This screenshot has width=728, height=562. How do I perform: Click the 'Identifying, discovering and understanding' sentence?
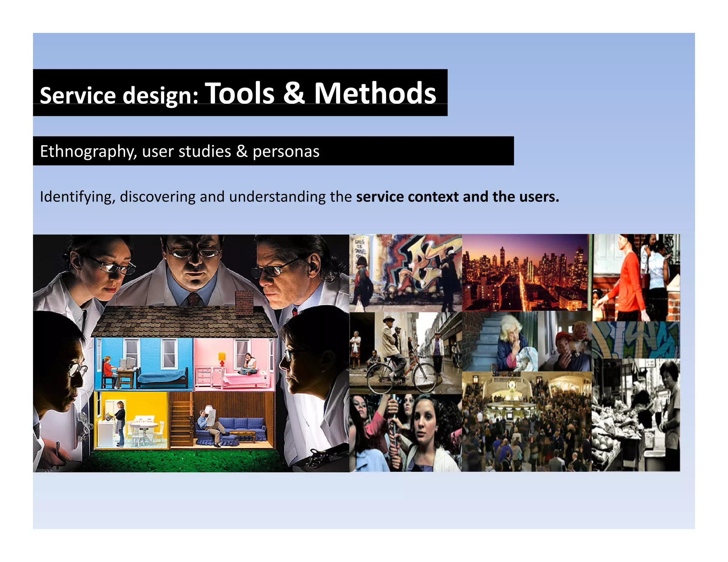click(299, 197)
